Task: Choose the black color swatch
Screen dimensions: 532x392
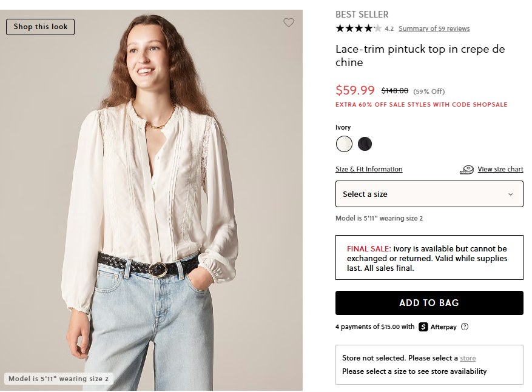Action: point(365,144)
